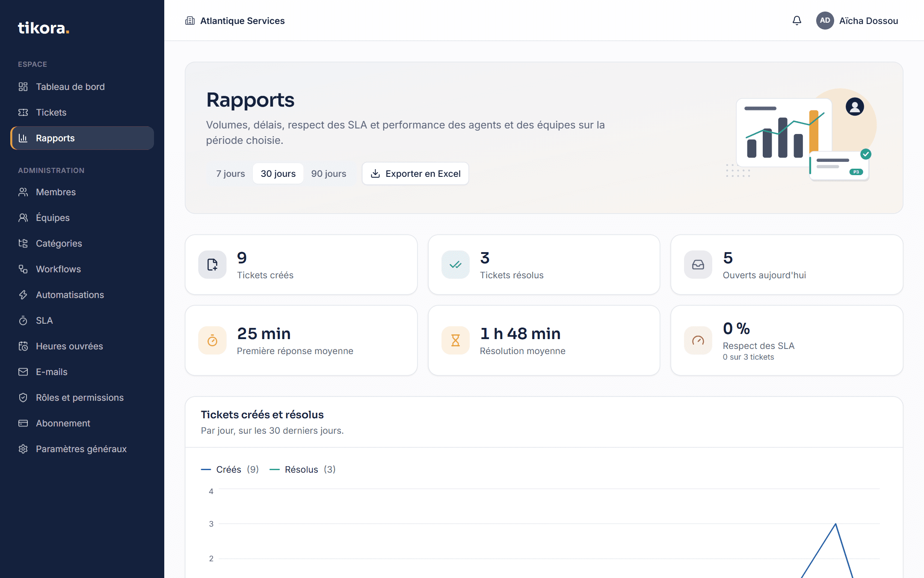
Task: Click the E-mails envelope icon
Action: [23, 372]
